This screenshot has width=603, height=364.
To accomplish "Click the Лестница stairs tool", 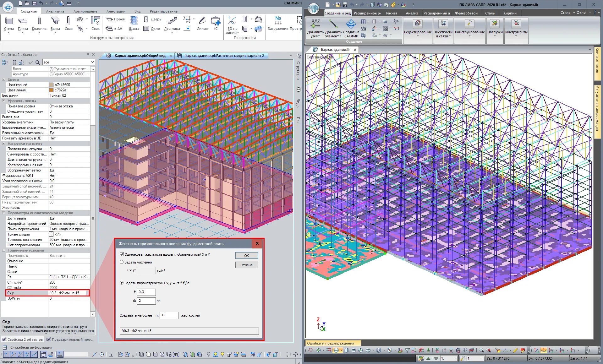I will click(x=172, y=24).
